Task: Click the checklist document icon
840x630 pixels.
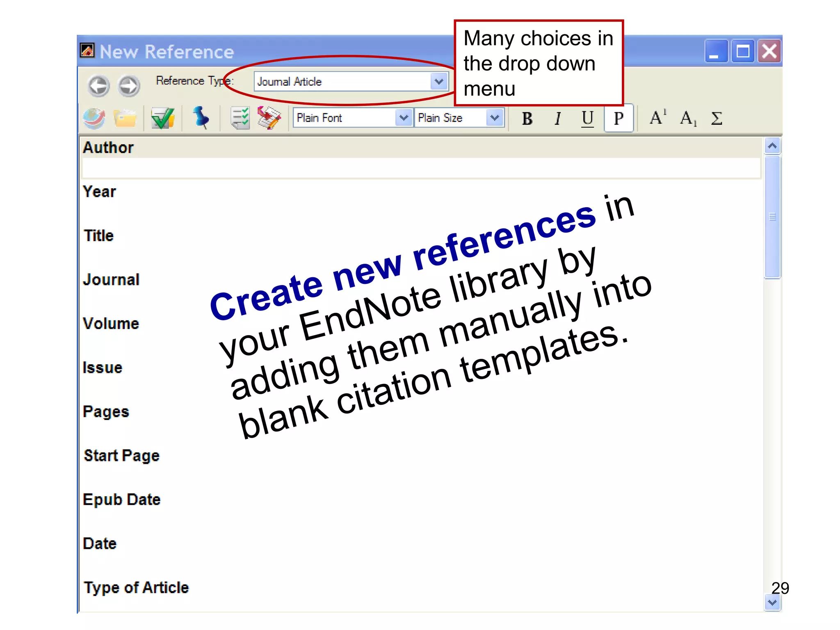Action: (x=240, y=119)
